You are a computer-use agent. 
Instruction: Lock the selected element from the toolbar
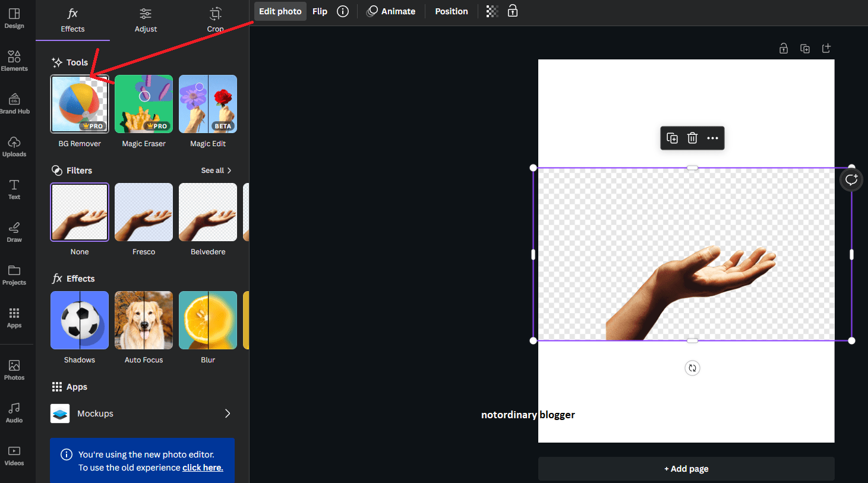[x=512, y=11]
